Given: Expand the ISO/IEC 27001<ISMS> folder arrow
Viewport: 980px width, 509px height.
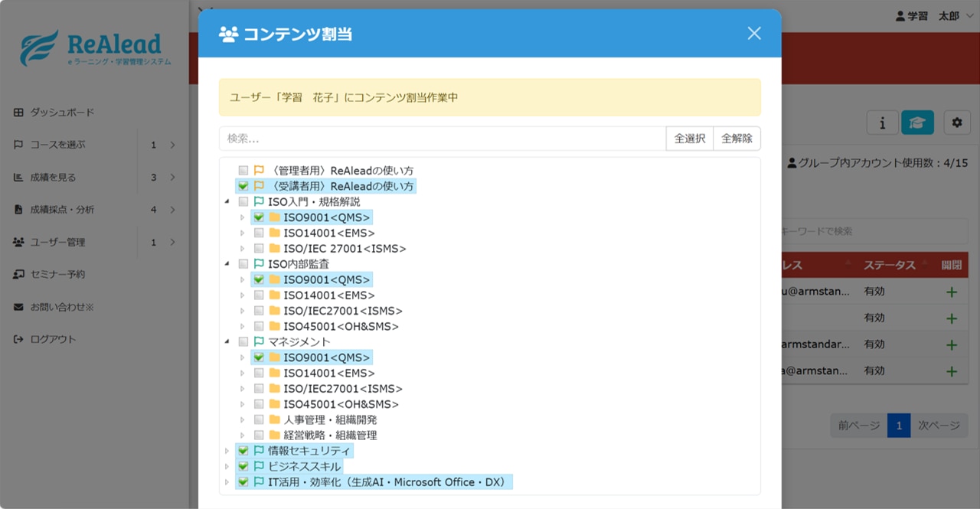Looking at the screenshot, I should (x=243, y=249).
